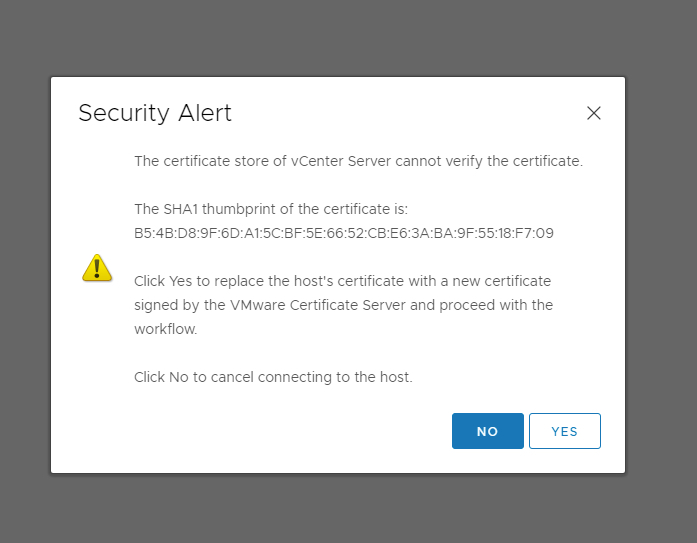Click the word 'Alert' in the title
Viewport: 697px width, 543px height.
click(204, 113)
